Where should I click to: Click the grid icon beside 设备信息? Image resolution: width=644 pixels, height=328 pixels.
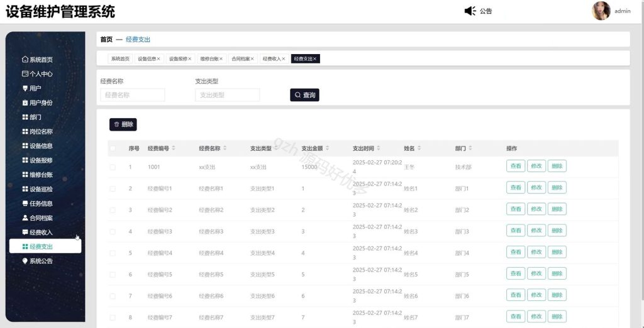point(25,146)
